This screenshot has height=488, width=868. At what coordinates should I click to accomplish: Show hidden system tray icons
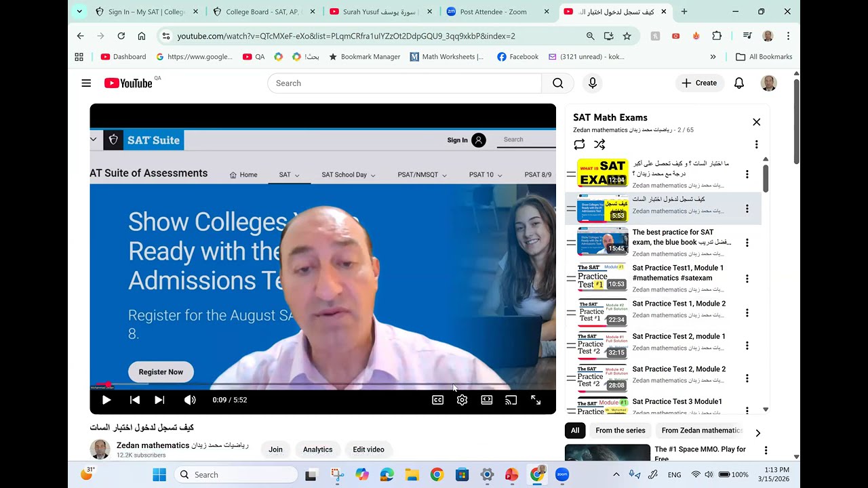tap(616, 474)
